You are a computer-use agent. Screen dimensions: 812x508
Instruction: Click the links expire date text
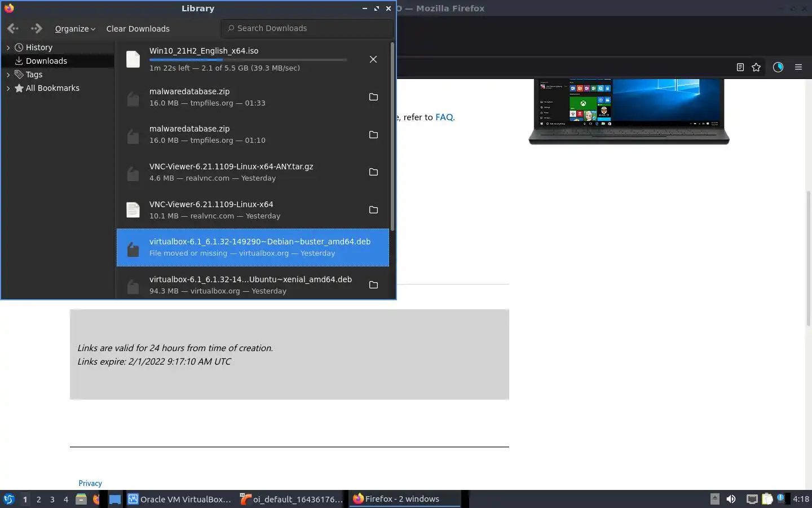(x=154, y=361)
